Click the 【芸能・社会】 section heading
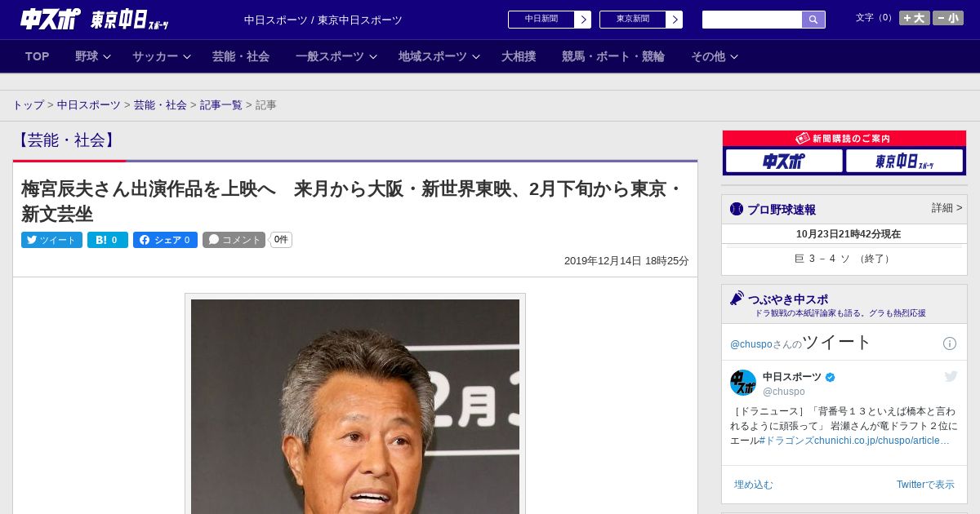Screen dimensions: 980x514 [x=66, y=140]
